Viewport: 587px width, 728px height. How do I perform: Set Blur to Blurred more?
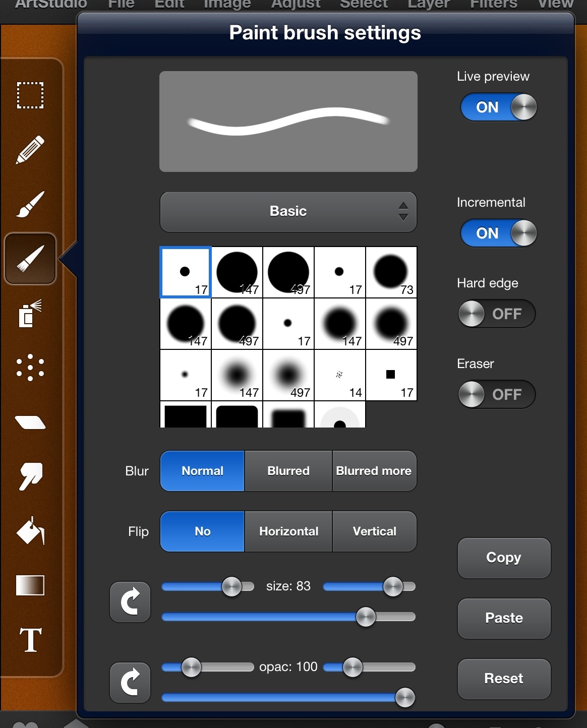pyautogui.click(x=374, y=471)
